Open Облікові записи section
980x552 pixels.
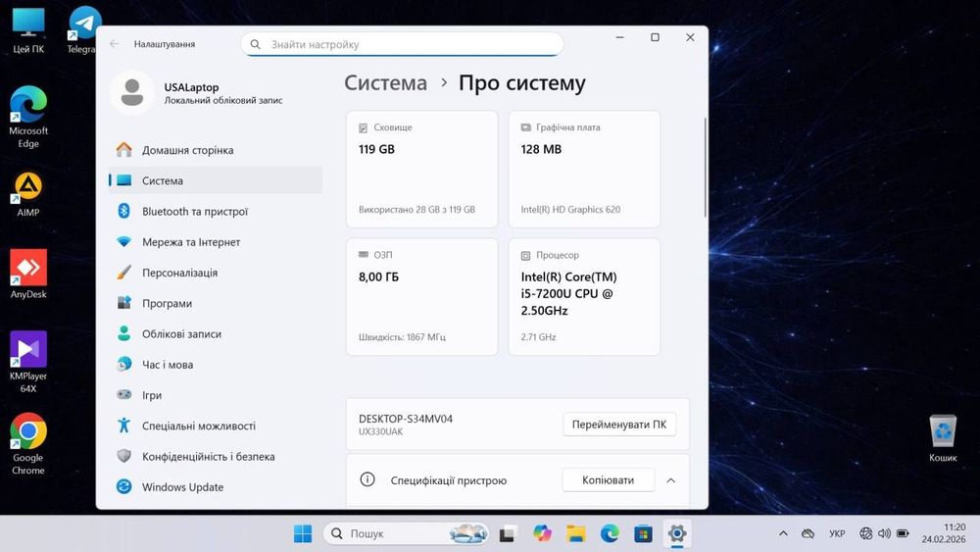point(216,333)
